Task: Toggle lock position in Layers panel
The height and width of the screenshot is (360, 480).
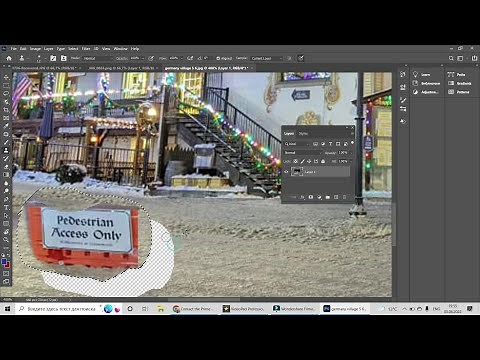Action: tap(309, 161)
